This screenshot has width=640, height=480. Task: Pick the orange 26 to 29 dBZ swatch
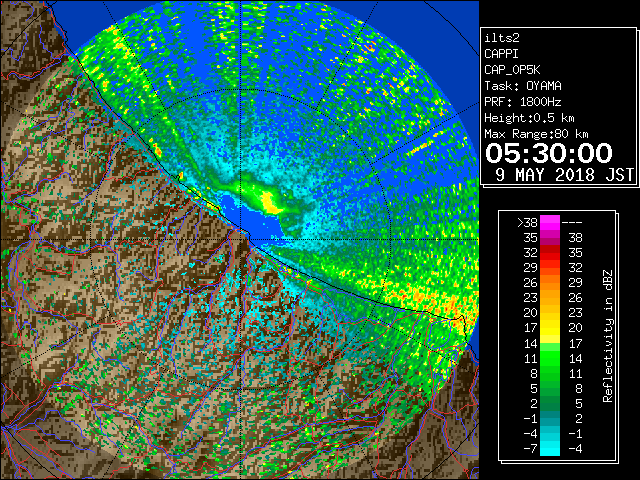point(550,283)
